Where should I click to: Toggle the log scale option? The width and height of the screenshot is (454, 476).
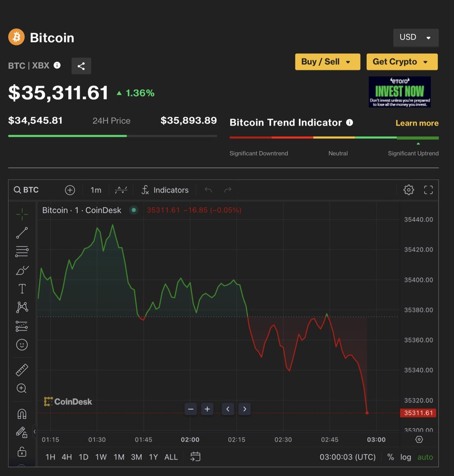point(406,457)
